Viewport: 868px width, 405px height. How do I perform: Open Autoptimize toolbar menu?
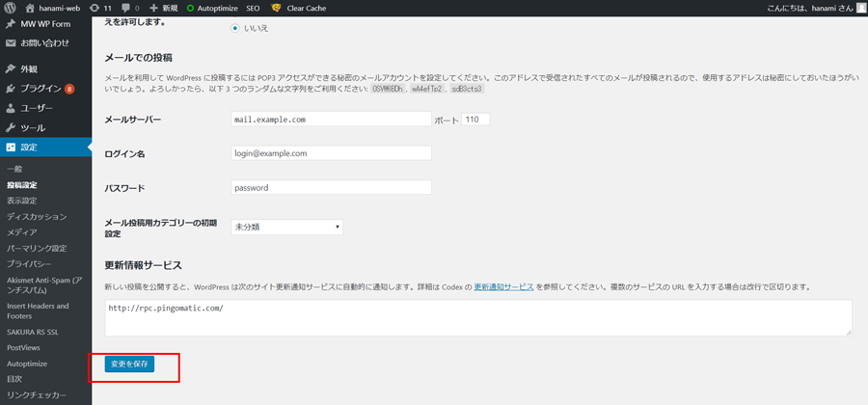[x=212, y=9]
